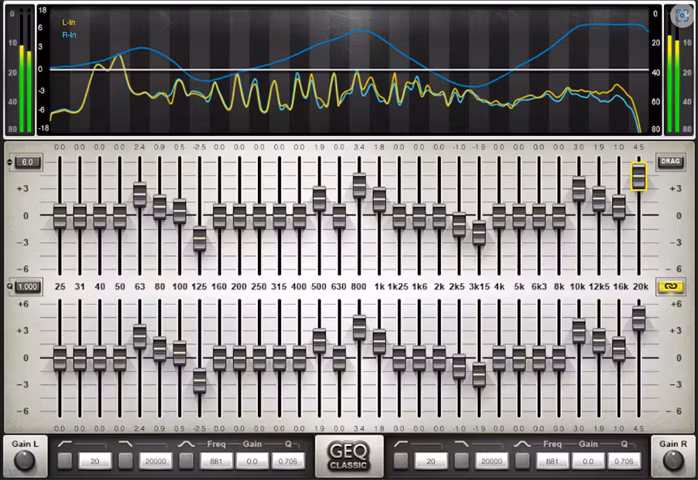The height and width of the screenshot is (480, 698).
Task: Click left channel bell Freq field 881
Action: pos(216,461)
